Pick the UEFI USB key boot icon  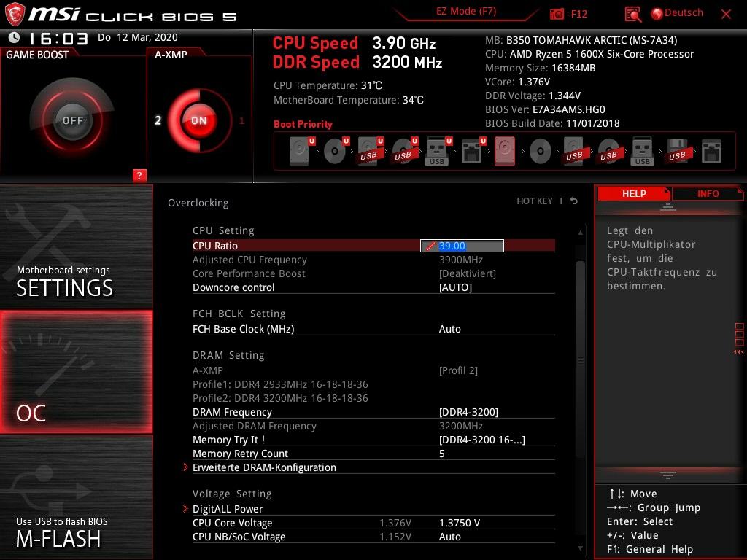[438, 151]
